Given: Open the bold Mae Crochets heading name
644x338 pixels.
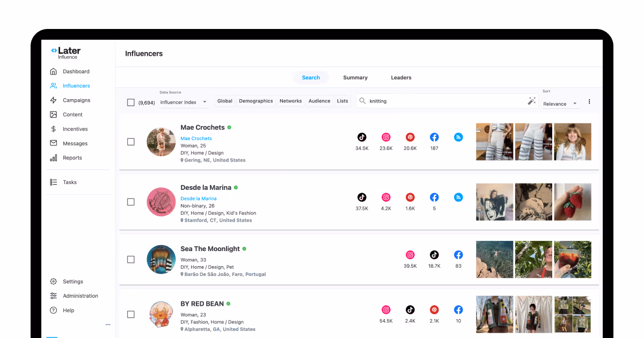Looking at the screenshot, I should coord(202,128).
